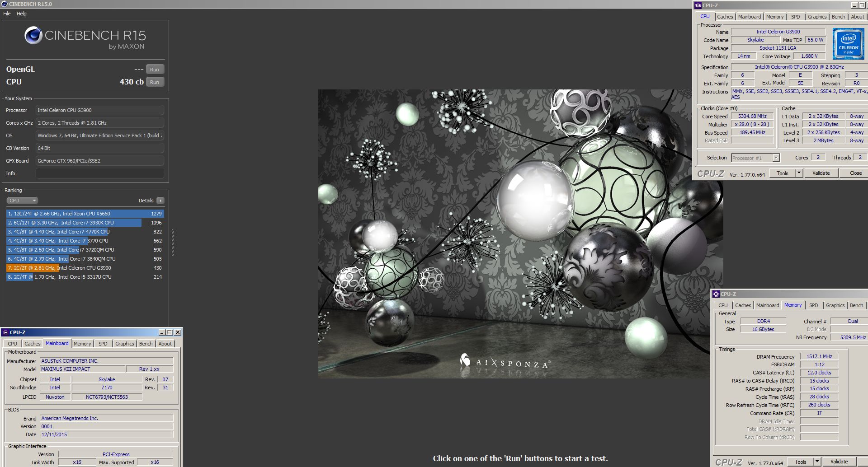Click the rendered Cinebench scene image

[520, 234]
